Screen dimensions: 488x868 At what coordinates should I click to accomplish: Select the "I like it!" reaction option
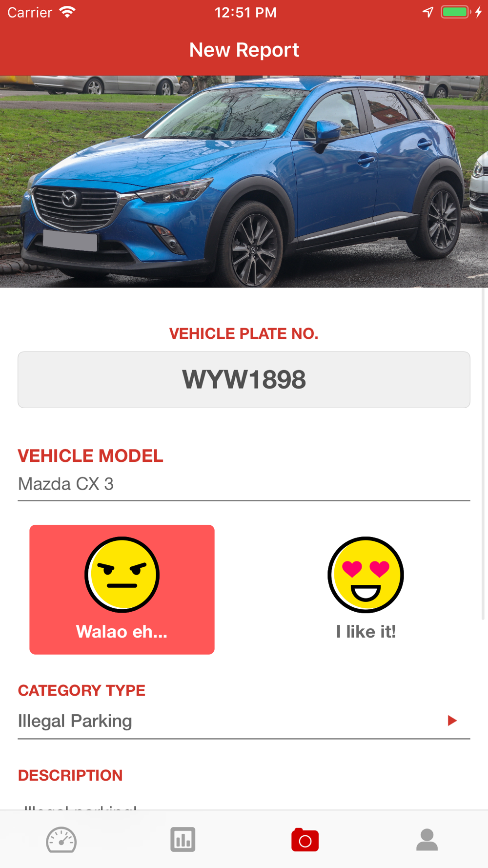click(366, 589)
